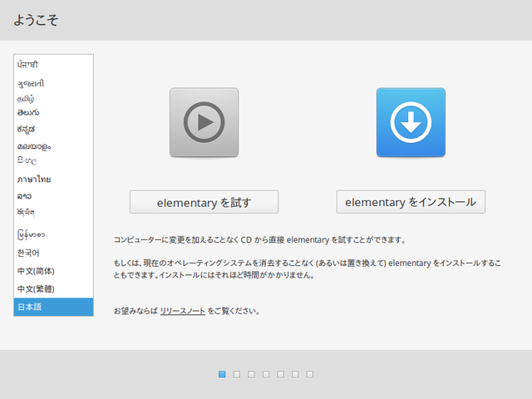Screen dimensions: 532x399
Task: Select 中文(繁體) in the language list
Action: coord(53,289)
